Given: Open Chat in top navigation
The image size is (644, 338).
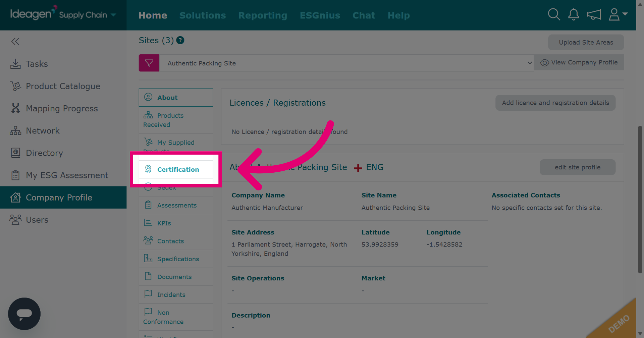Looking at the screenshot, I should (x=364, y=15).
